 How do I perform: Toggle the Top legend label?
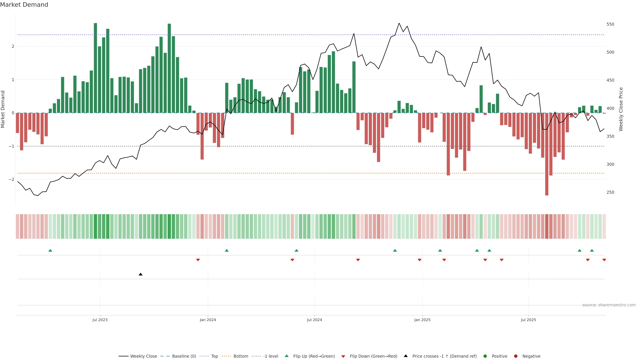(x=214, y=356)
